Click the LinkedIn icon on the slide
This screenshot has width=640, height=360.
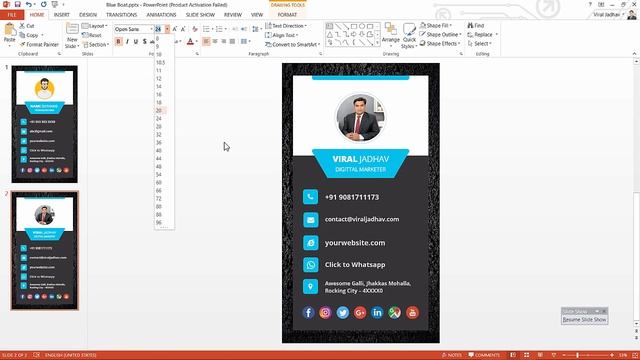pos(377,313)
